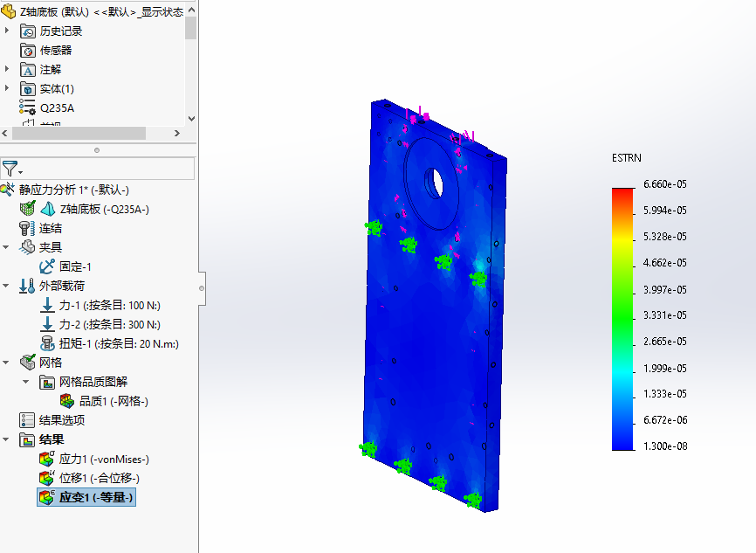
Task: Click the 实体(1) solid bodies icon
Action: point(28,89)
